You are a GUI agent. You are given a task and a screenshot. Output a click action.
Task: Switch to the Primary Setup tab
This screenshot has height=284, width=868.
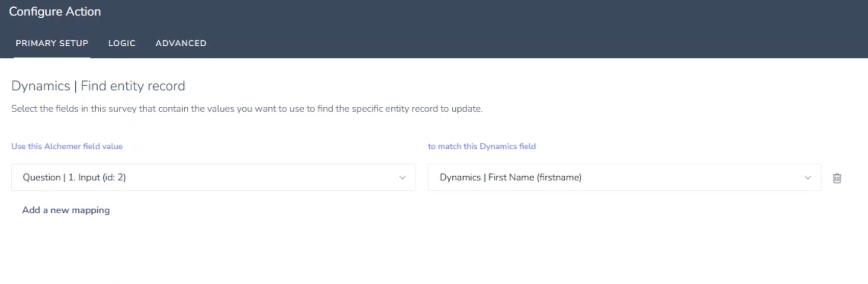(52, 43)
